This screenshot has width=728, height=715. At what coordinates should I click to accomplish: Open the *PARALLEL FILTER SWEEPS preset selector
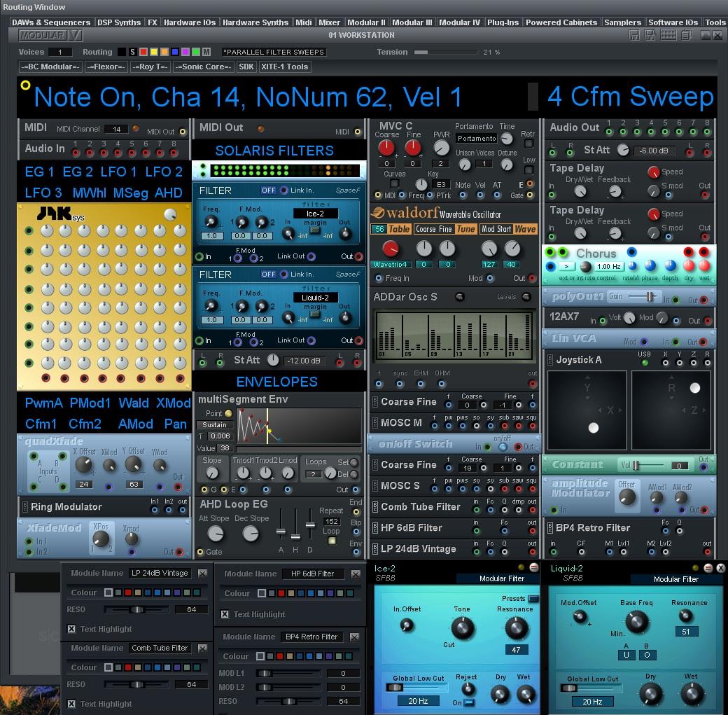[x=274, y=52]
